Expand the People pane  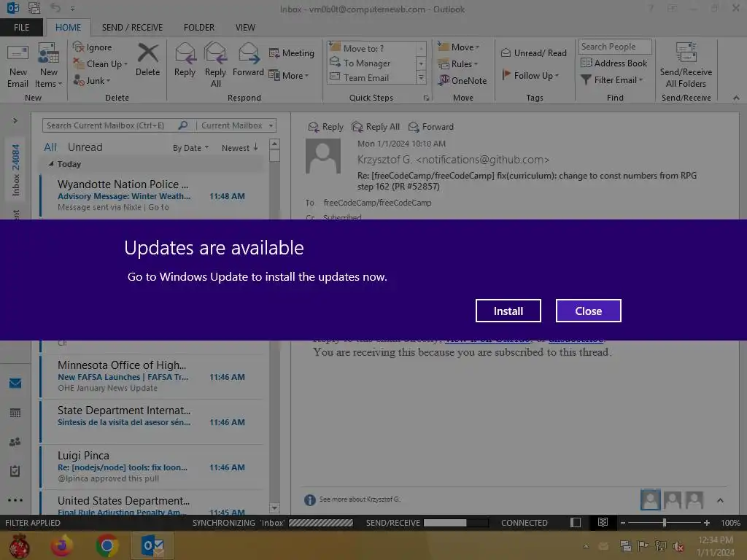click(x=720, y=500)
